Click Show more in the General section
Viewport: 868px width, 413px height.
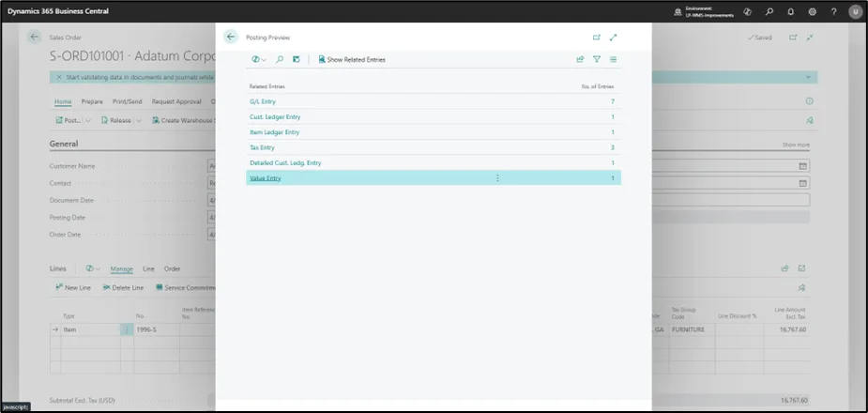pos(796,145)
